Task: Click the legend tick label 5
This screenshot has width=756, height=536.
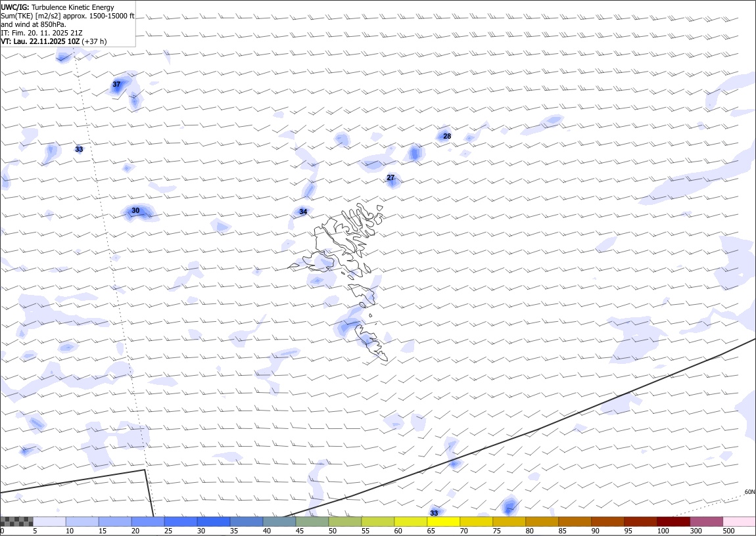Action: [35, 531]
